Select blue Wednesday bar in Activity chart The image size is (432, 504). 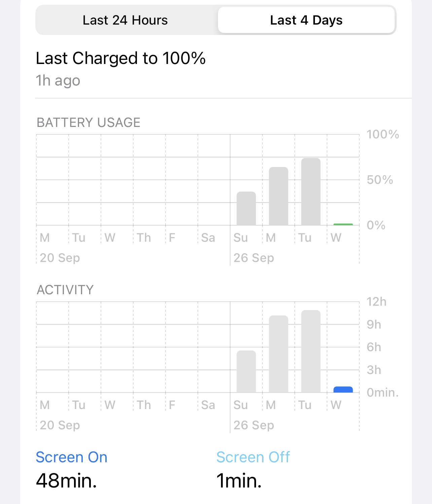pos(343,390)
